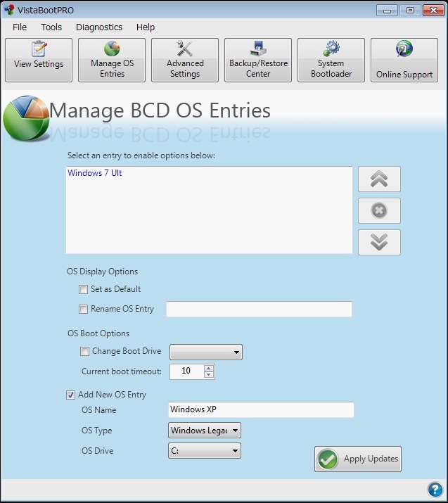Enable the Set as Default checkbox
The image size is (448, 503).
pyautogui.click(x=84, y=289)
